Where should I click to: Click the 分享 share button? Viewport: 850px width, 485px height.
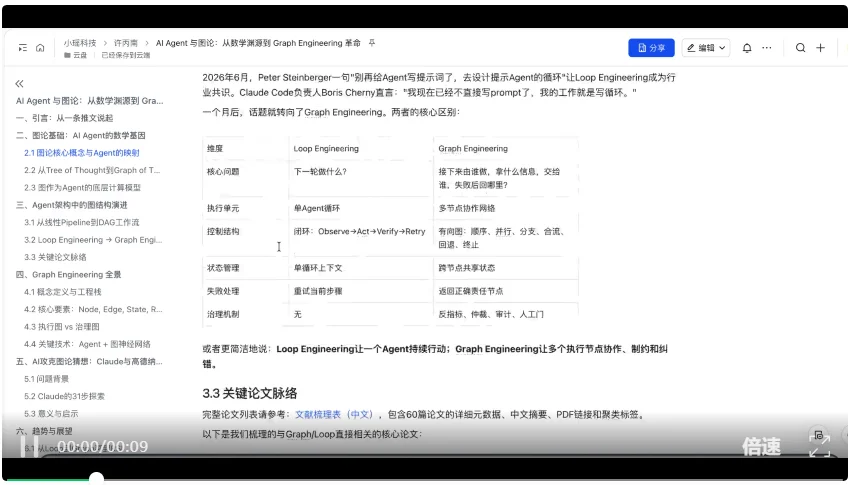pyautogui.click(x=651, y=48)
